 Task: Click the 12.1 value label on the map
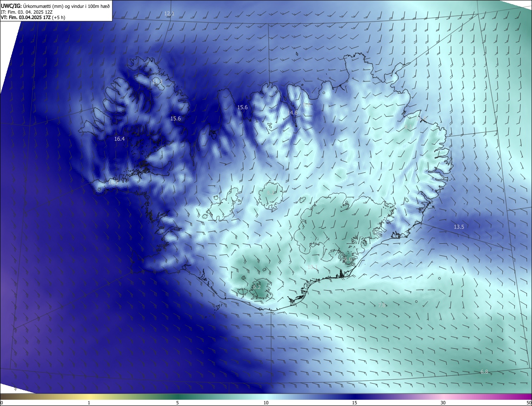169,14
